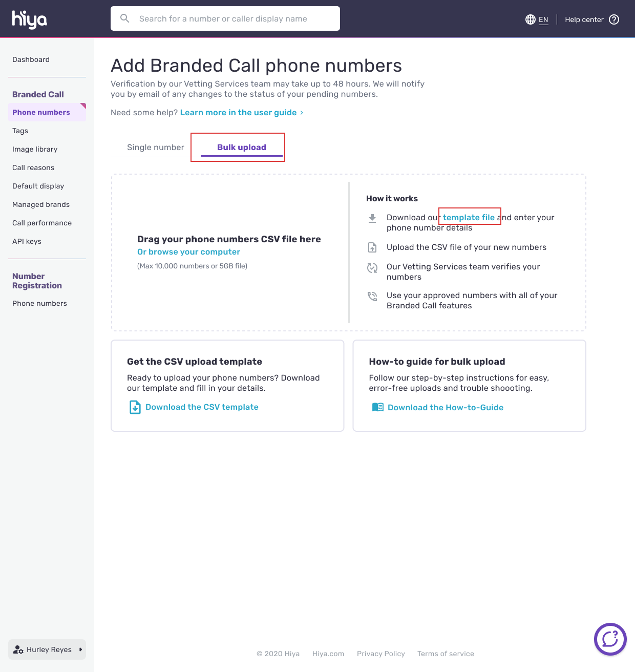Open the Privacy Policy footer link
635x672 pixels.
pos(380,654)
